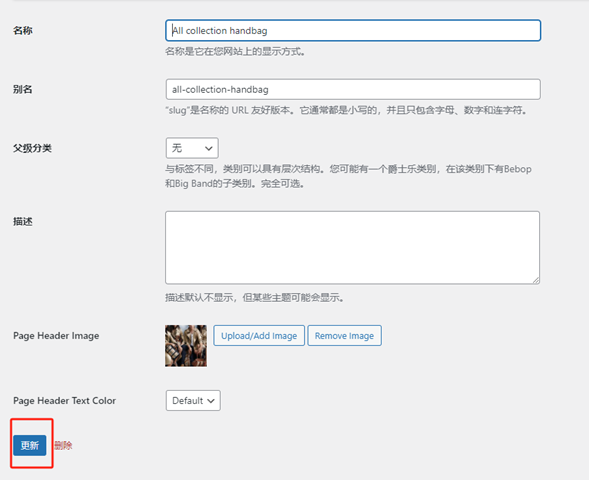589x480 pixels.
Task: Click the Remove Image button
Action: coord(344,336)
